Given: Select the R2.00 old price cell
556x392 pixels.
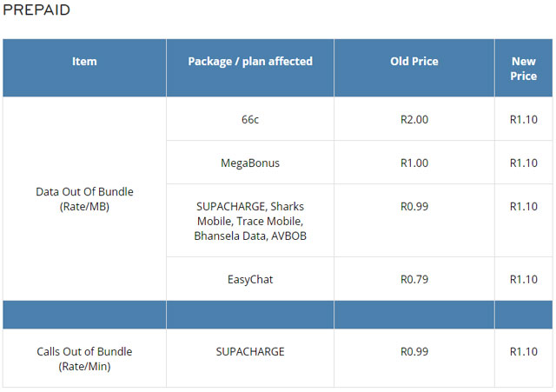Looking at the screenshot, I should [414, 119].
